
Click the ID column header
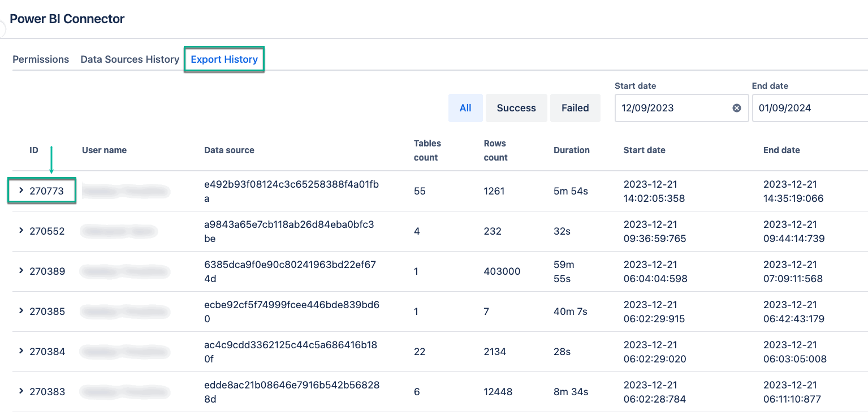34,150
